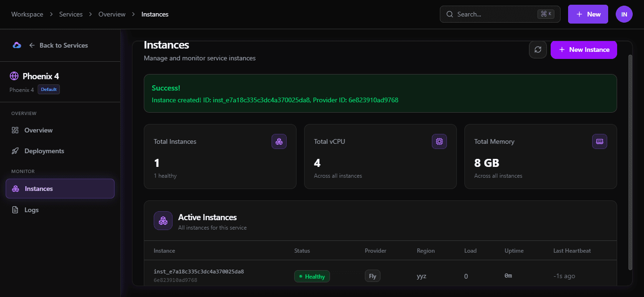Open Overview from the breadcrumb trail

click(x=112, y=14)
